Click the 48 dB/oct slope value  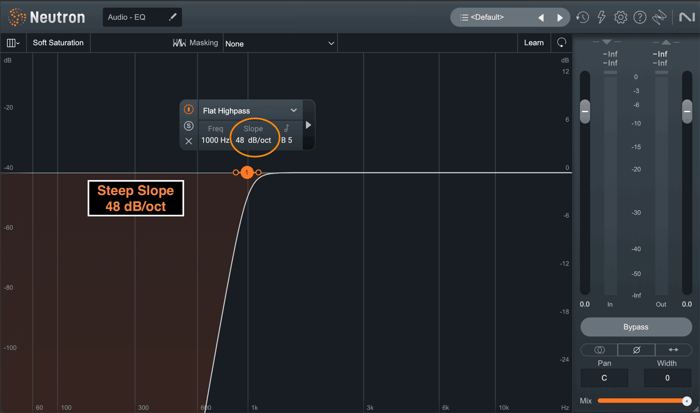(x=253, y=140)
